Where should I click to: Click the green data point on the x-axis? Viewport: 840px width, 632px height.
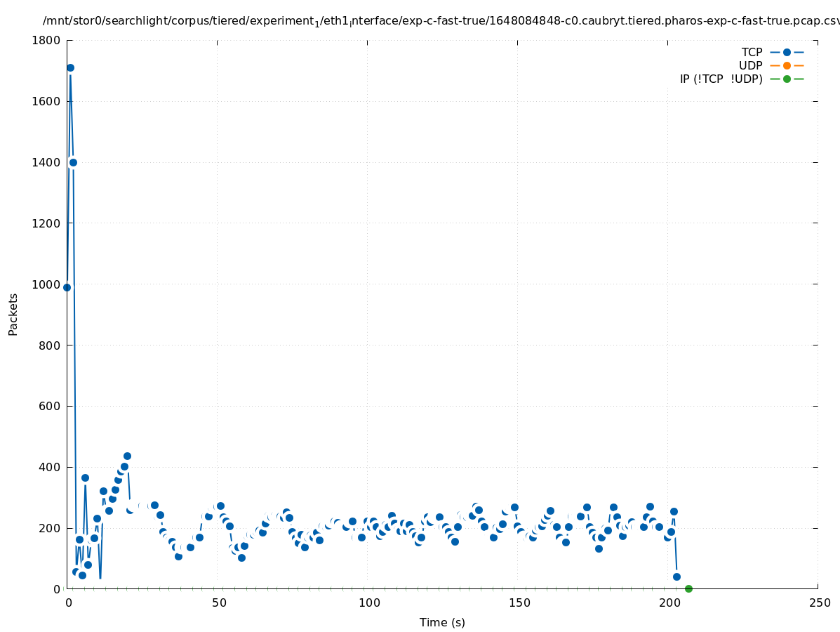(688, 588)
